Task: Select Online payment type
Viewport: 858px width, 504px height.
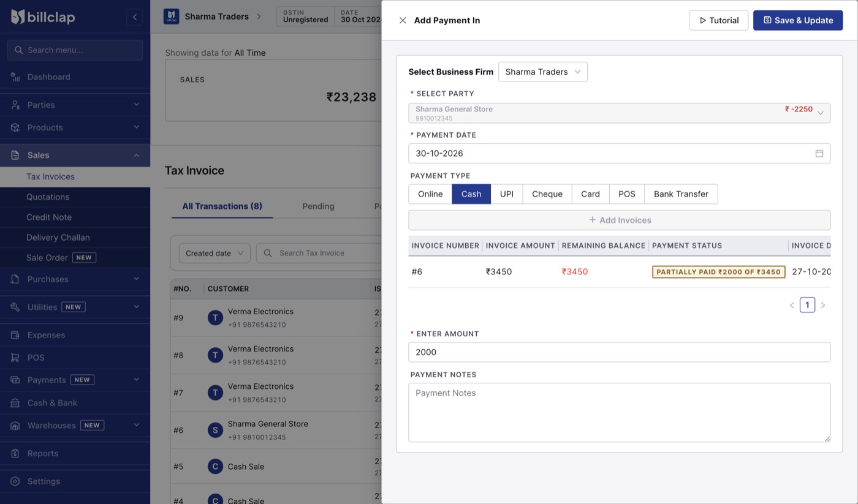Action: [x=430, y=194]
